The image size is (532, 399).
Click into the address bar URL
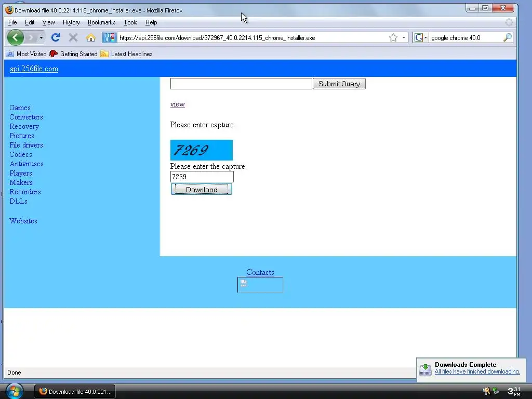coord(252,37)
